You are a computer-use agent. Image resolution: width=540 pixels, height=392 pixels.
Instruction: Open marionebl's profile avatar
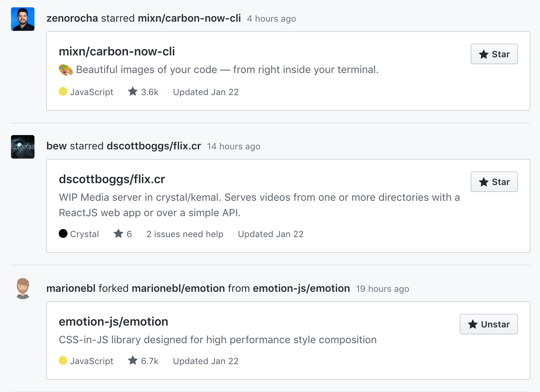pyautogui.click(x=23, y=288)
